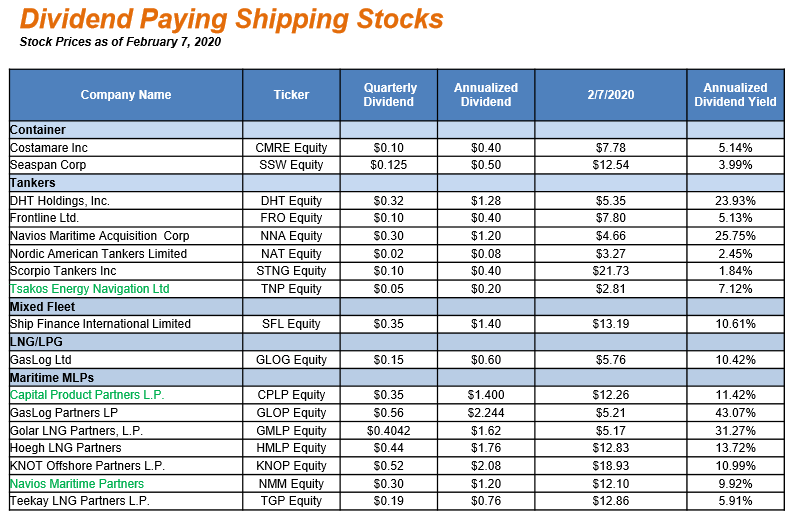The width and height of the screenshot is (796, 532).
Task: Click the Tankers section heading
Action: [x=32, y=183]
